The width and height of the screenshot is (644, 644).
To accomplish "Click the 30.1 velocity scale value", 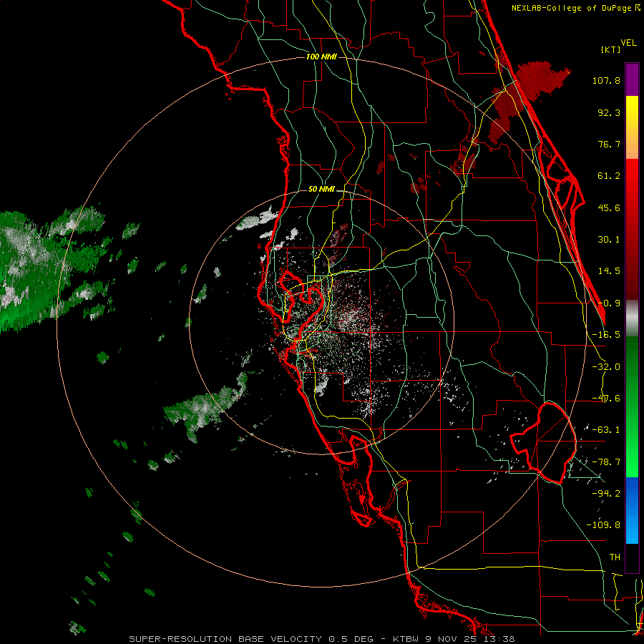I will pyautogui.click(x=609, y=240).
